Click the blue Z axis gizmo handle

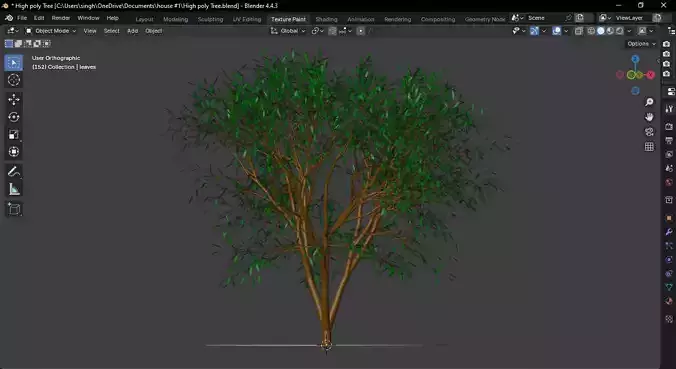[635, 59]
